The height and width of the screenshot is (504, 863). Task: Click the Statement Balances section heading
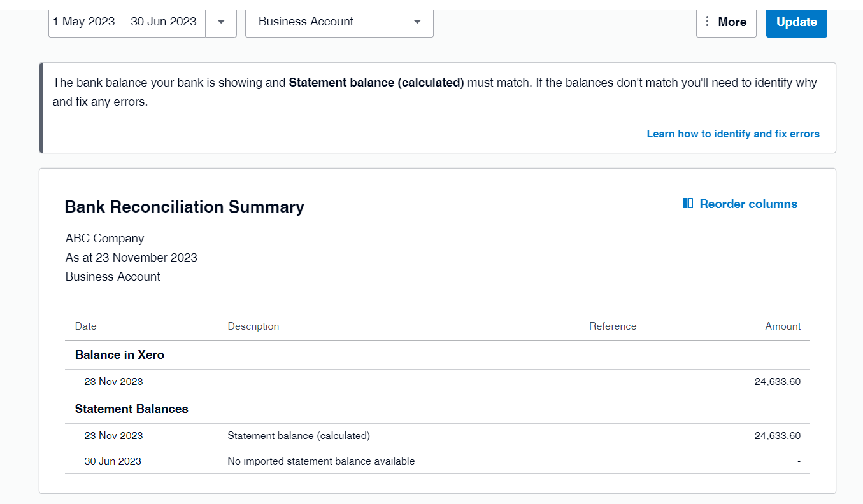pyautogui.click(x=132, y=409)
